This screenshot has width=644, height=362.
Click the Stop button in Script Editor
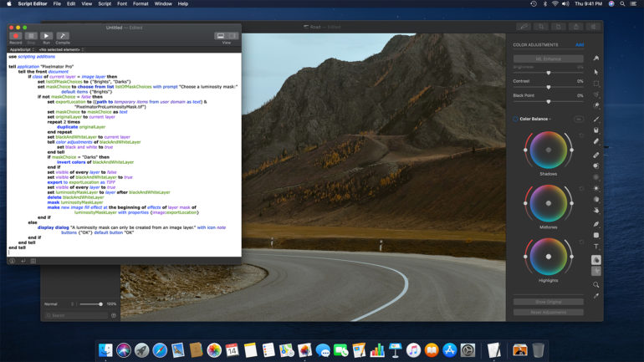[31, 36]
